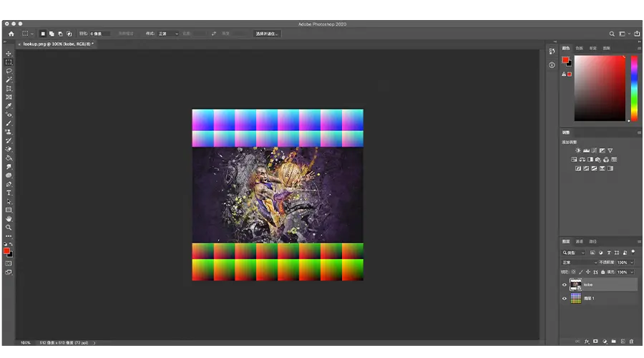This screenshot has height=358, width=644.
Task: Select the Magic Wand tool
Action: (9, 79)
